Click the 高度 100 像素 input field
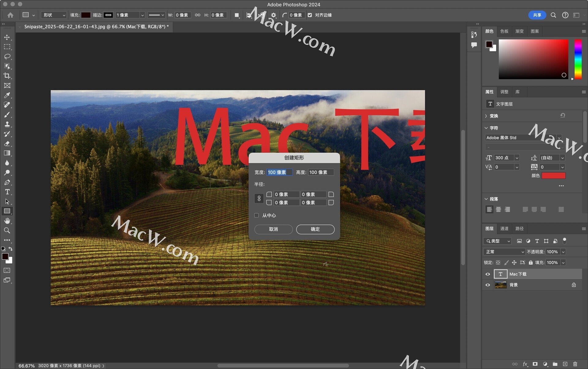This screenshot has height=369, width=588. coord(321,172)
